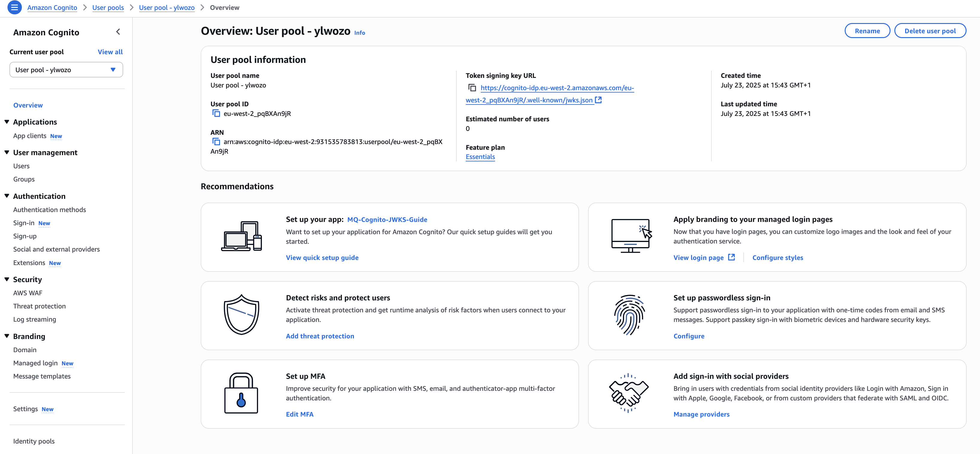Click Configure styles link
This screenshot has width=980, height=454.
(778, 258)
